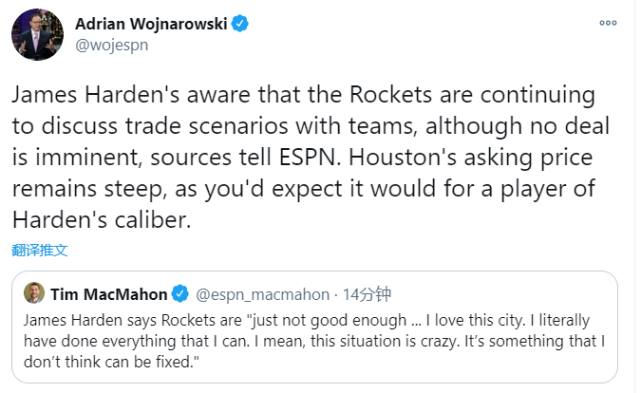641x393 pixels.
Task: Click the 翻译推文 translate tweet link
Action: pos(40,250)
